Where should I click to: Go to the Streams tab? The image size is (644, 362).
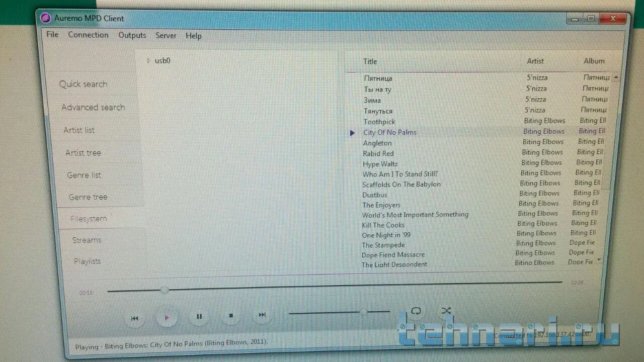[87, 240]
